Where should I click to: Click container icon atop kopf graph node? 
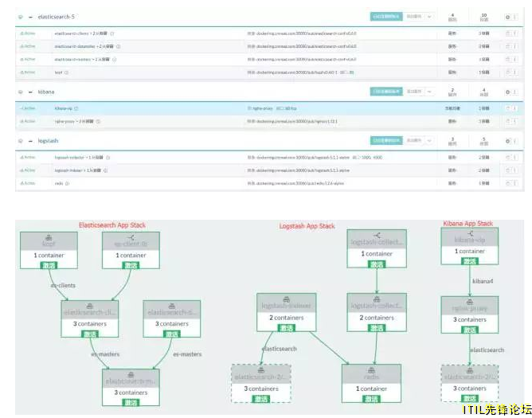pyautogui.click(x=49, y=237)
